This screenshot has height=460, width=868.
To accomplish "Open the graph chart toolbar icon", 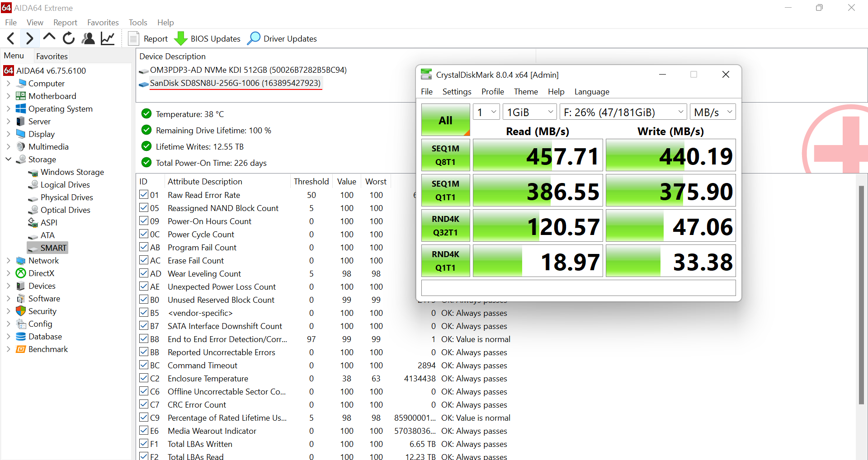I will 108,39.
